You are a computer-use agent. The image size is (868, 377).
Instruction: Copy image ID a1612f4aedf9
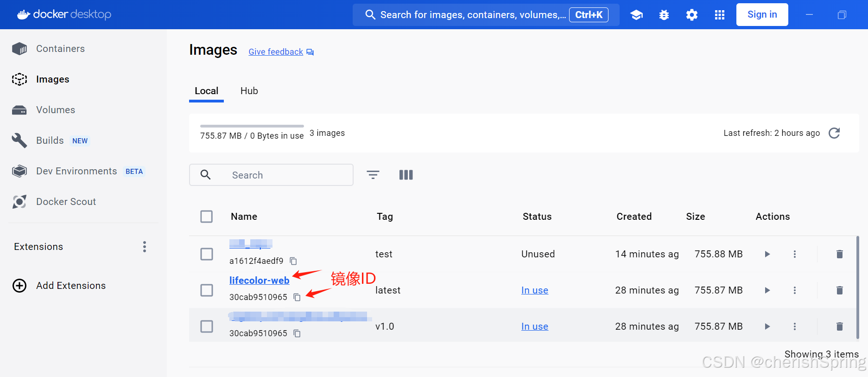(x=293, y=261)
